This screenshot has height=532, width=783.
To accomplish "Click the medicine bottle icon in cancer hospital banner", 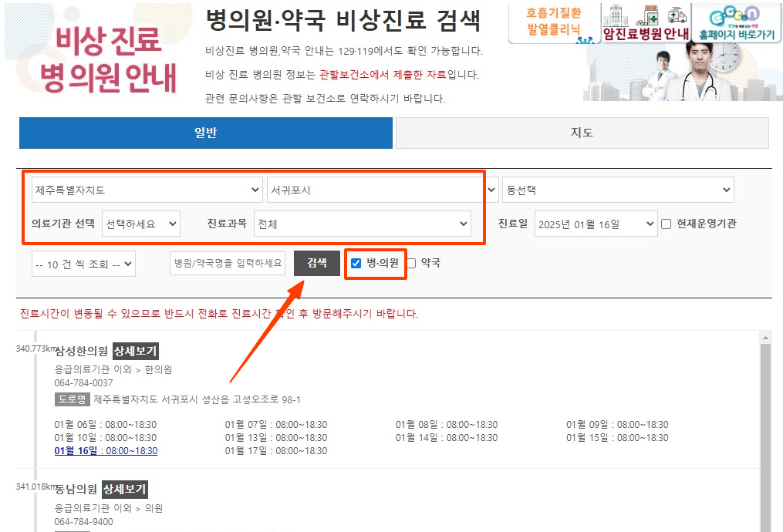I will click(x=650, y=15).
